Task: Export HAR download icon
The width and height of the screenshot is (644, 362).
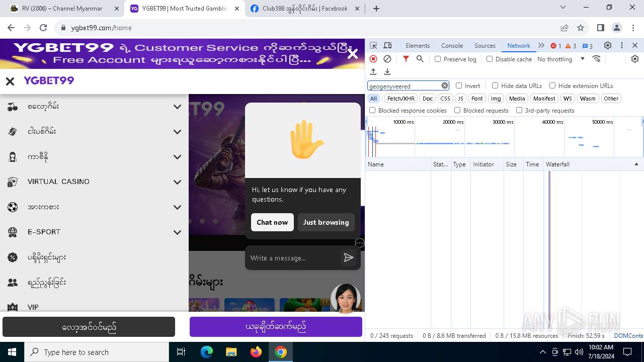Action: pyautogui.click(x=387, y=72)
